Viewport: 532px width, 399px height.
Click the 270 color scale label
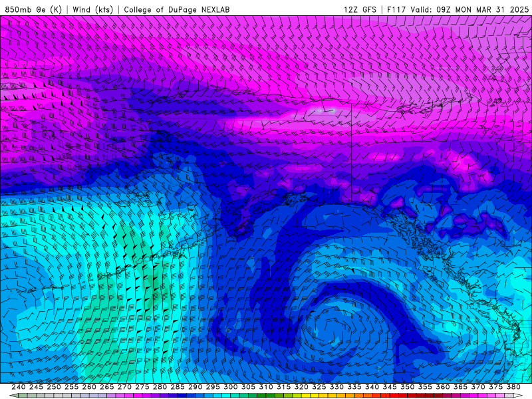point(124,387)
